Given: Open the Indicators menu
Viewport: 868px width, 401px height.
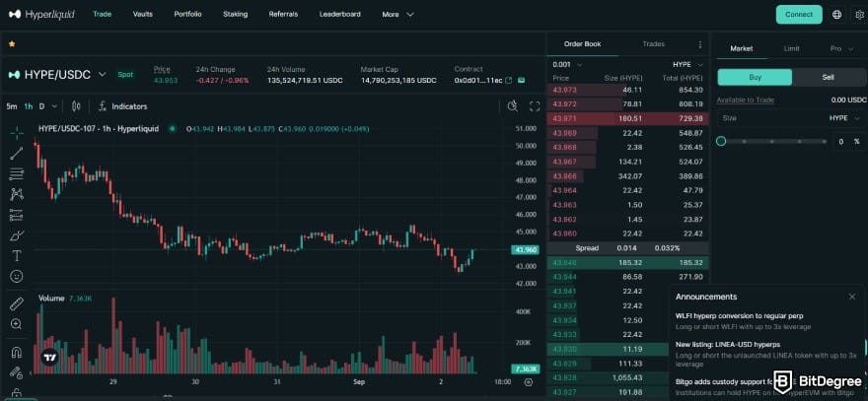Looking at the screenshot, I should pos(123,106).
